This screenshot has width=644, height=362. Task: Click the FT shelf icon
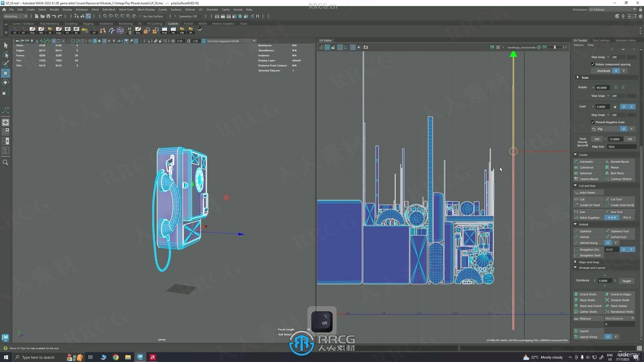tap(15, 31)
